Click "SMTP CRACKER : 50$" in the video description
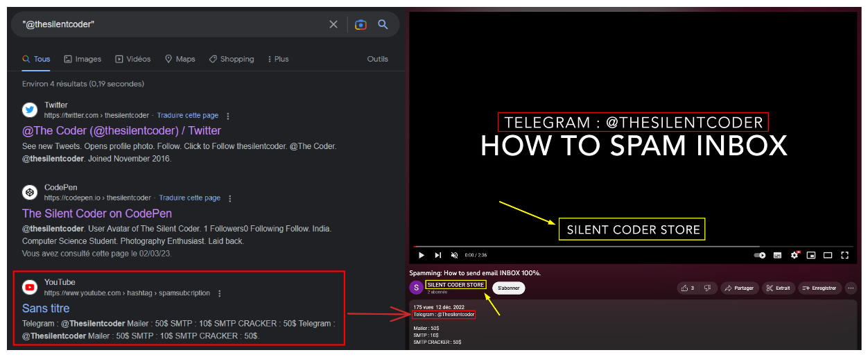This screenshot has width=868, height=357. click(437, 342)
